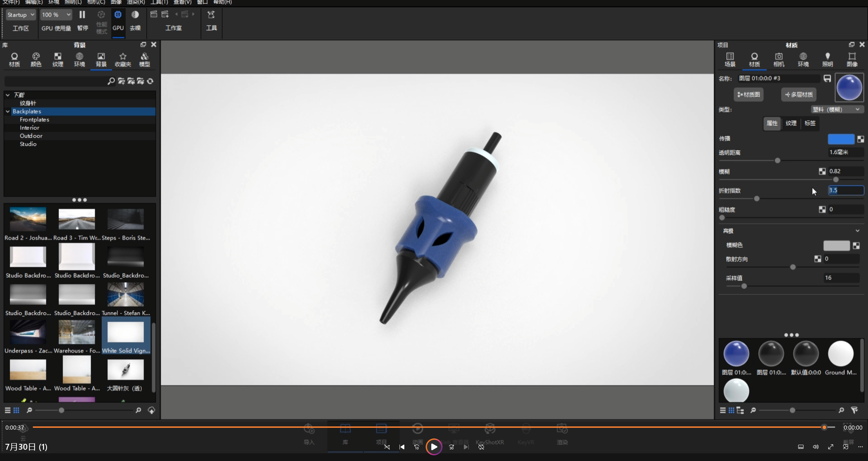Viewport: 868px width, 461px height.
Task: Adjust library thumbnail size slider
Action: point(61,410)
